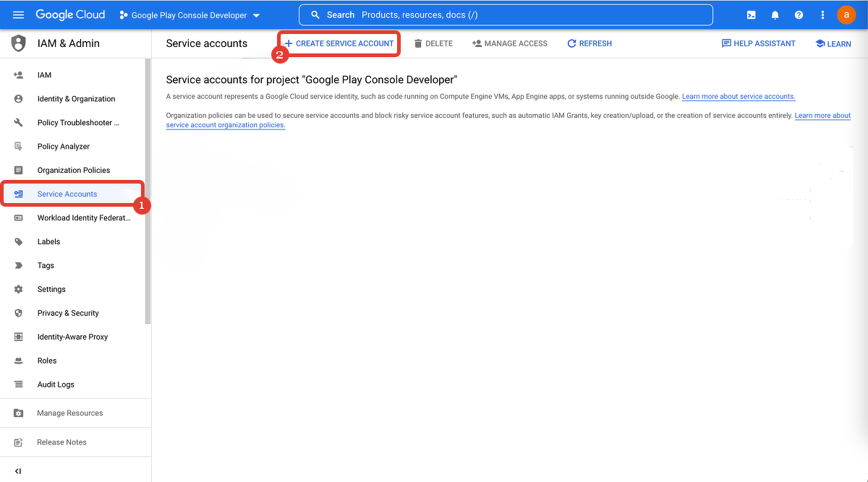Follow 'Learn more about service accounts' link

click(x=739, y=97)
